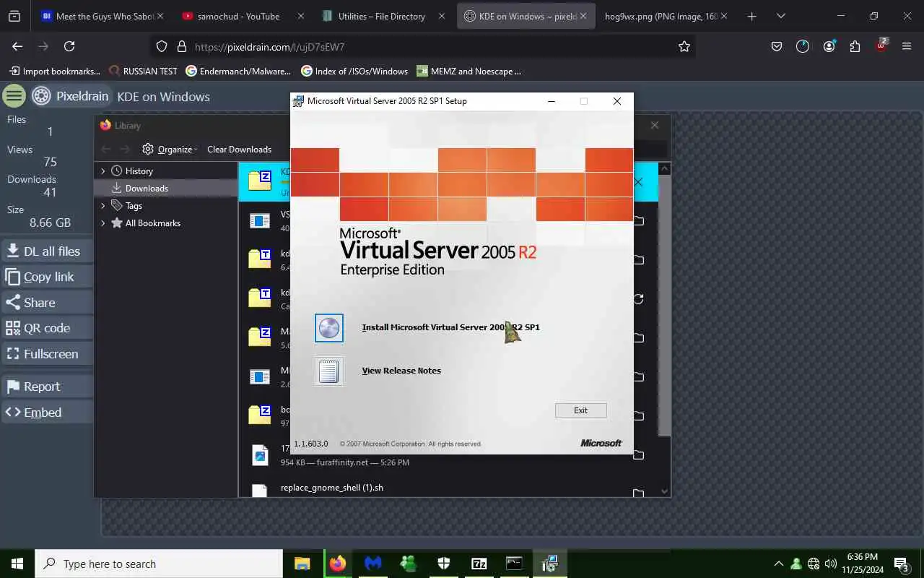Click the taskbar search box

159,564
